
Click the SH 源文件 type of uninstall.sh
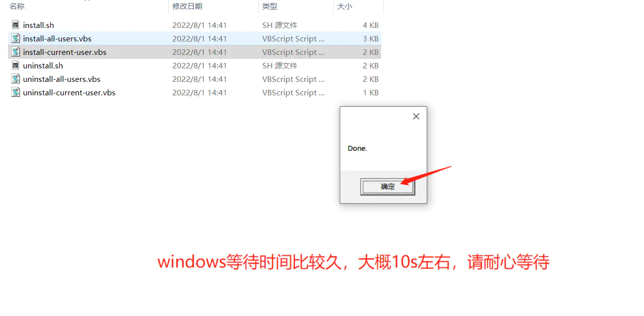(x=280, y=65)
